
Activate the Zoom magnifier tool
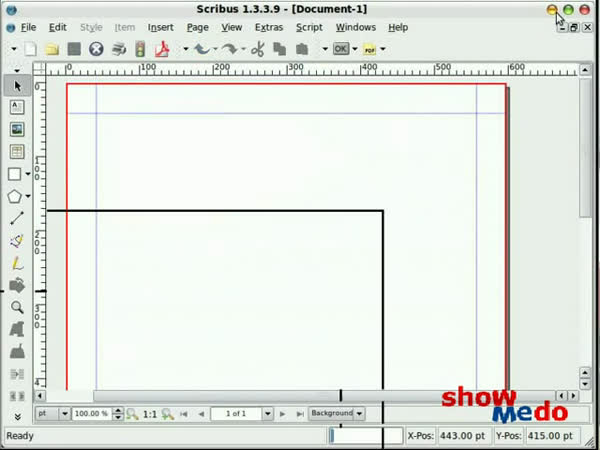17,307
